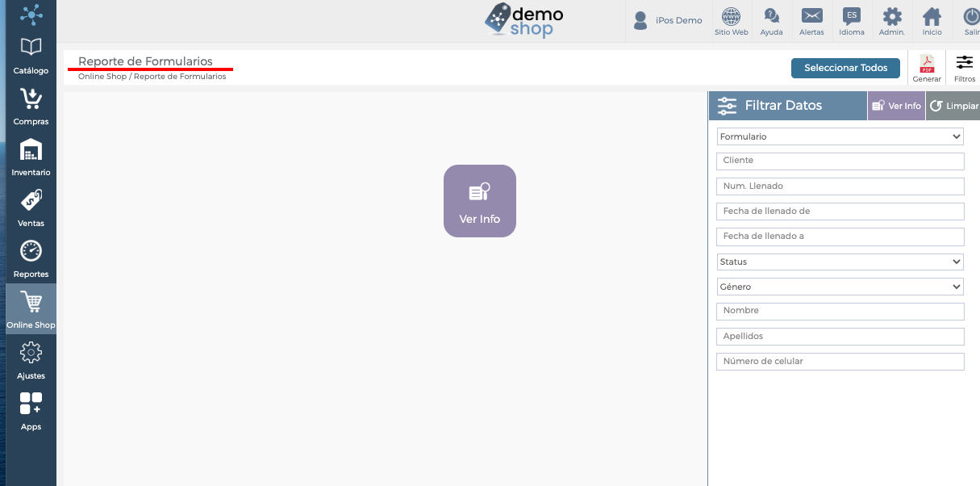Open the Compras cart icon
The height and width of the screenshot is (486, 980).
click(31, 98)
